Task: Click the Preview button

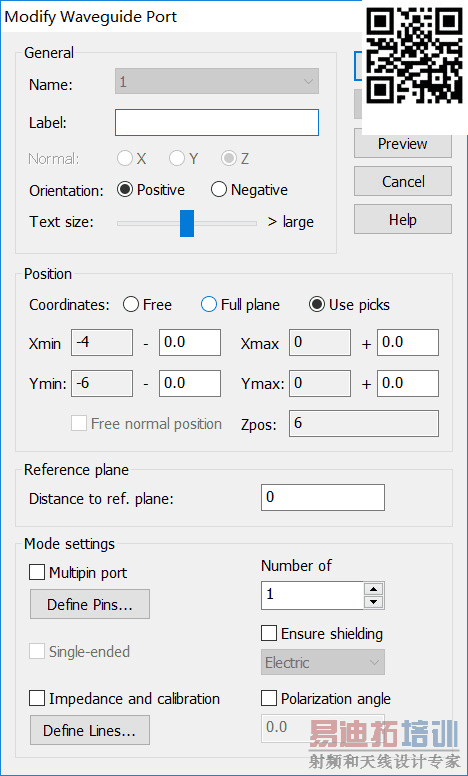Action: point(403,144)
